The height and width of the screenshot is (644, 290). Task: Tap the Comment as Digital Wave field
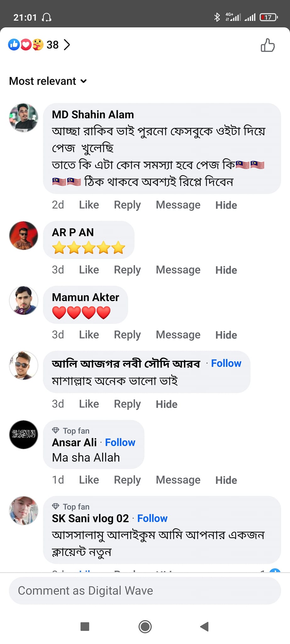pos(145,591)
